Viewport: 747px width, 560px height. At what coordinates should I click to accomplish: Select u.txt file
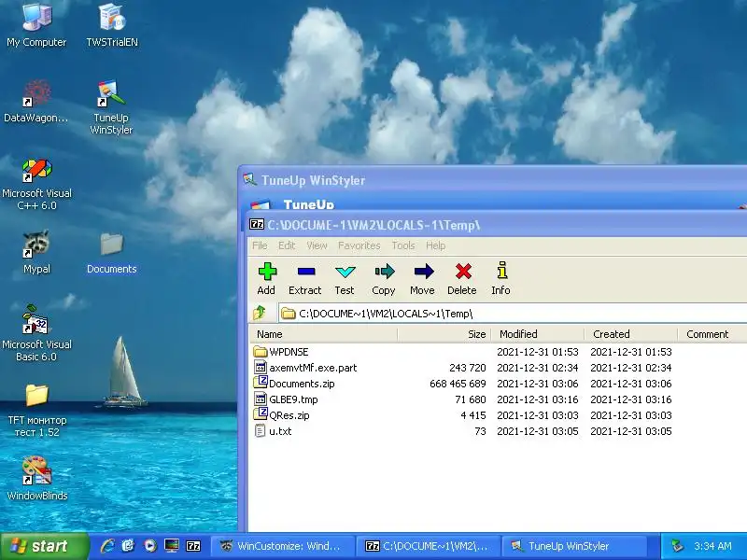click(x=498, y=431)
